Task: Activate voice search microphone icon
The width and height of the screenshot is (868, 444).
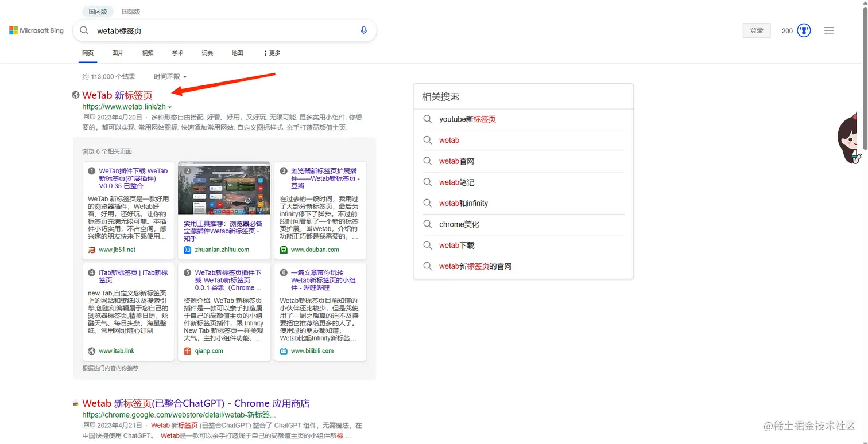Action: [x=363, y=30]
